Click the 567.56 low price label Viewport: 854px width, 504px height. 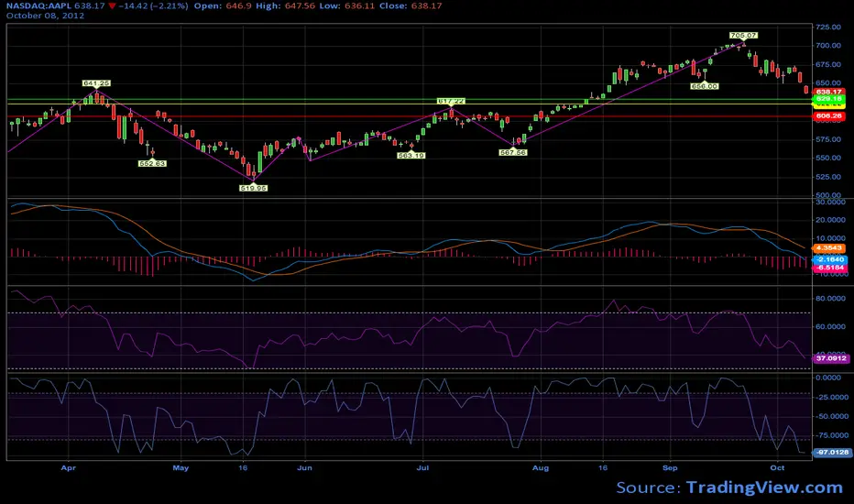[513, 153]
